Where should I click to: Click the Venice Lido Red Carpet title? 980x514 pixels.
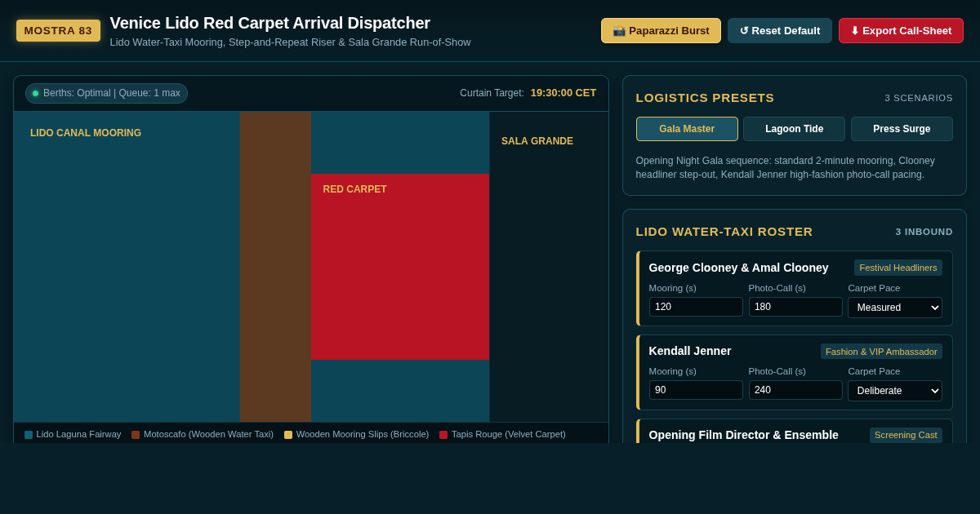coord(270,23)
